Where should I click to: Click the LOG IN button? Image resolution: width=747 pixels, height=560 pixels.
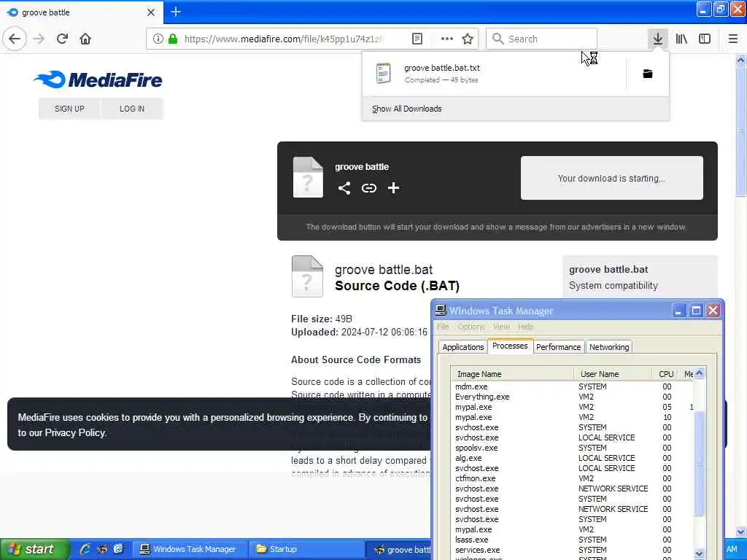132,109
